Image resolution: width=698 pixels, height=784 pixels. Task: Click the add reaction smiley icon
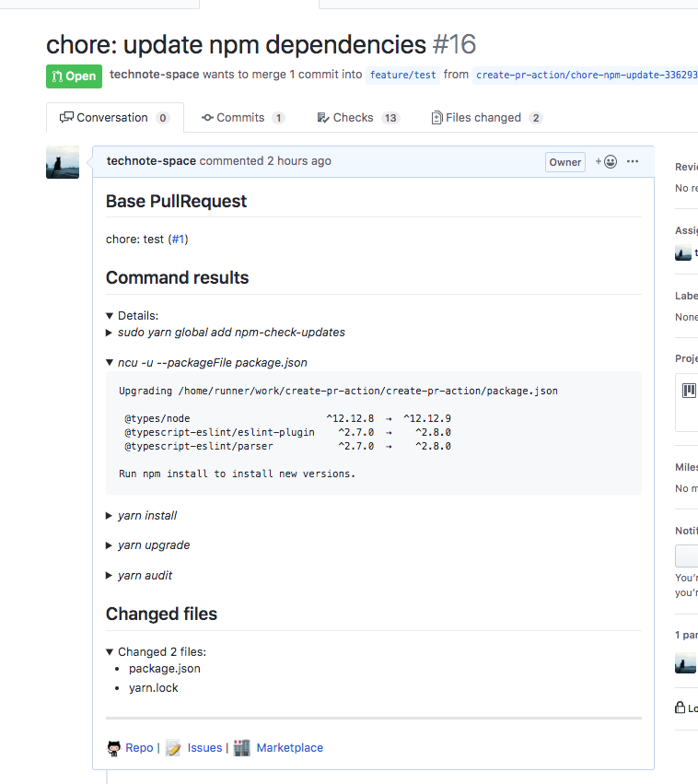[x=606, y=161]
